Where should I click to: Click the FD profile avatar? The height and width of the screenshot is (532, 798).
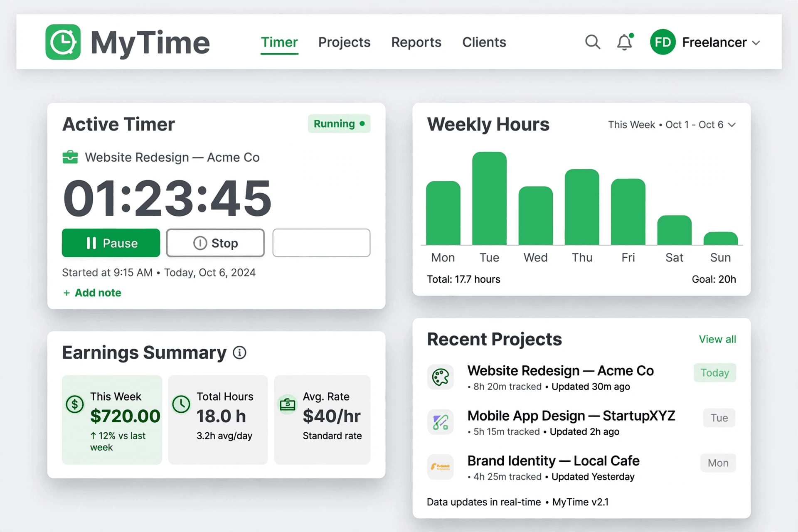[663, 42]
